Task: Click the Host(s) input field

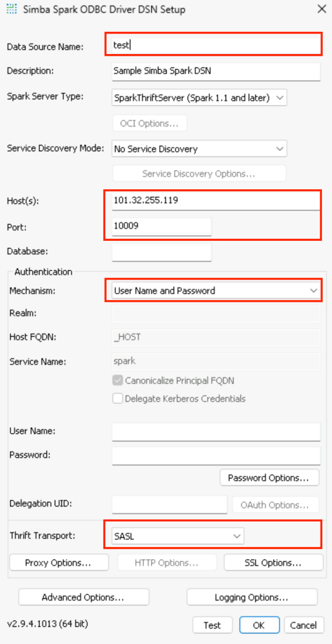Action: tap(216, 200)
